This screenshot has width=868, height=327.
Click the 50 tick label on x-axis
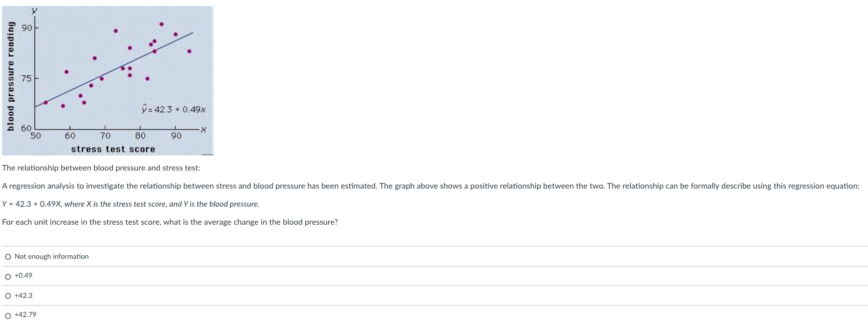click(x=36, y=135)
